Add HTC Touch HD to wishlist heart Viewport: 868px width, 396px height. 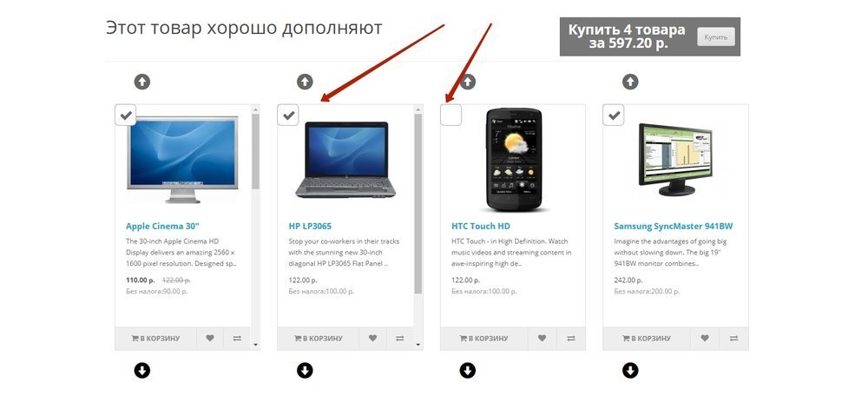pyautogui.click(x=542, y=339)
